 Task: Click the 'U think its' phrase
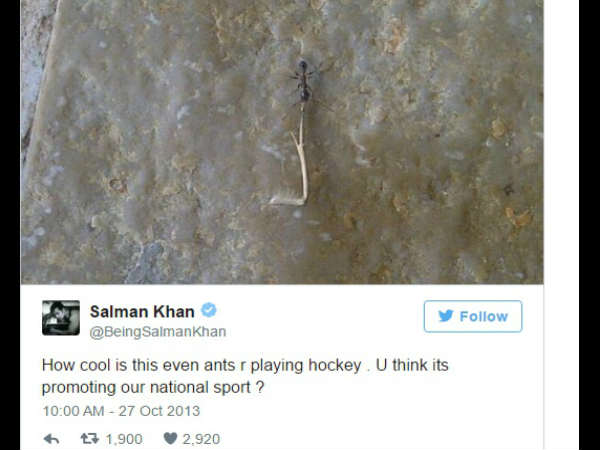(x=412, y=365)
